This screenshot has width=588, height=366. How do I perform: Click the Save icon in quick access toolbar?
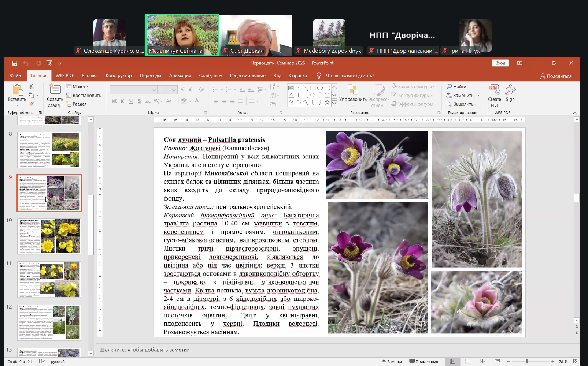tap(15, 63)
